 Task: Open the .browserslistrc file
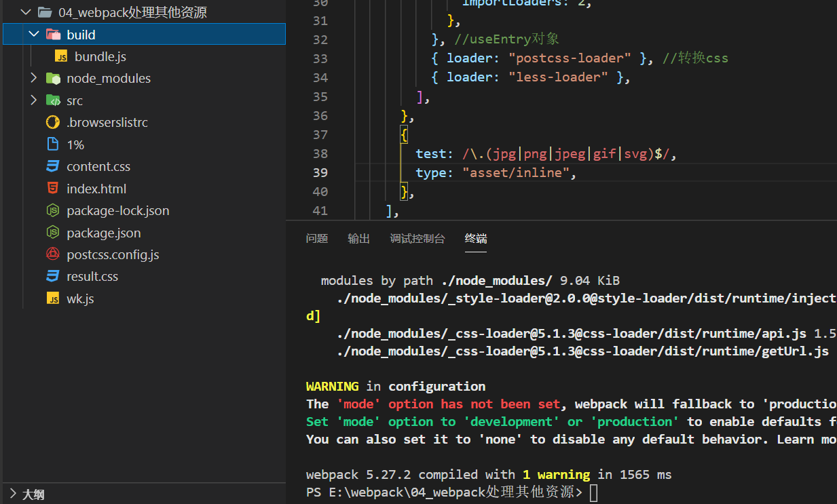tap(107, 122)
